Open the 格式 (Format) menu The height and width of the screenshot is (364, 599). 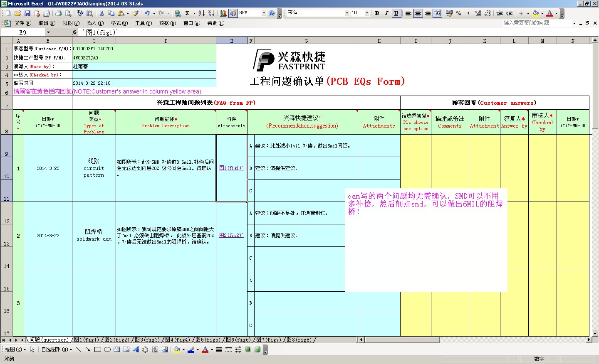pyautogui.click(x=119, y=23)
